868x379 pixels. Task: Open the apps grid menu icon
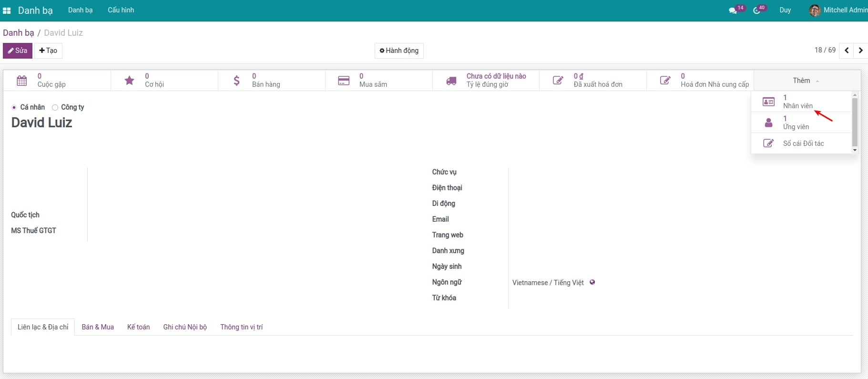pyautogui.click(x=7, y=10)
